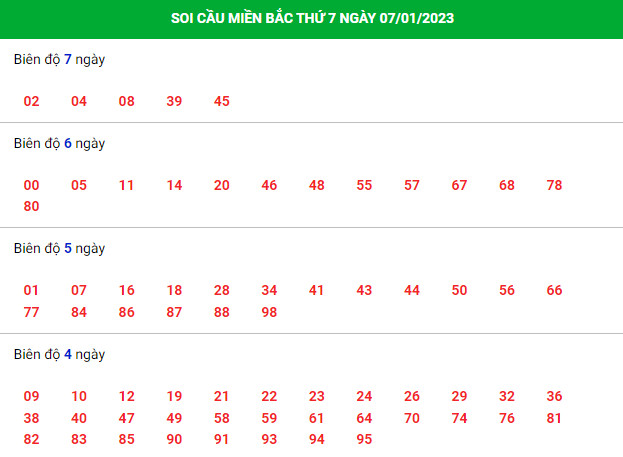Screen dimensions: 623x457
Task: Select number 82 in Biên độ 4 ngày
Action: click(31, 439)
